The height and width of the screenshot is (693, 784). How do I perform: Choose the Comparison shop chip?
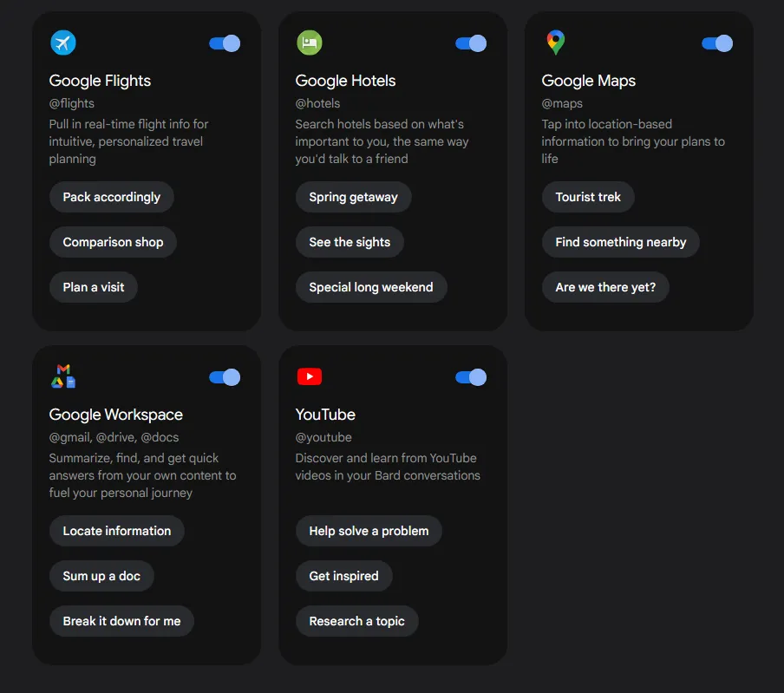pyautogui.click(x=113, y=242)
